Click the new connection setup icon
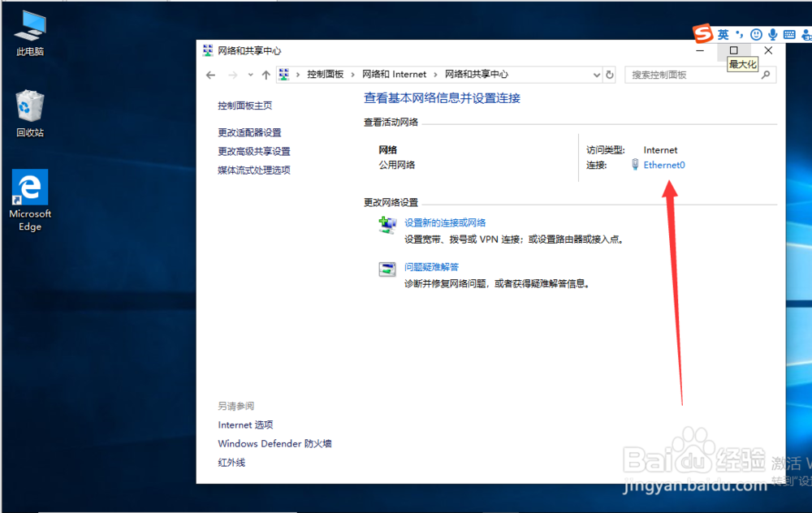812x513 pixels. pyautogui.click(x=387, y=226)
